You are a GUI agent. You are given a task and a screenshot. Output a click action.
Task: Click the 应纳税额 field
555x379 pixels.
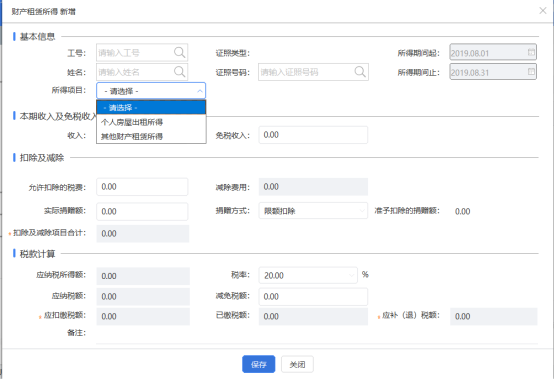pos(143,297)
